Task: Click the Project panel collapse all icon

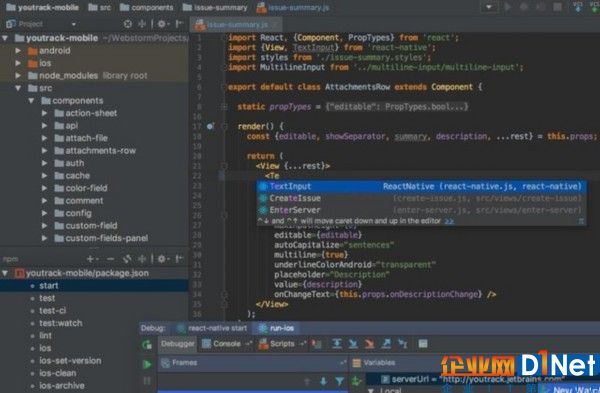Action: point(142,24)
